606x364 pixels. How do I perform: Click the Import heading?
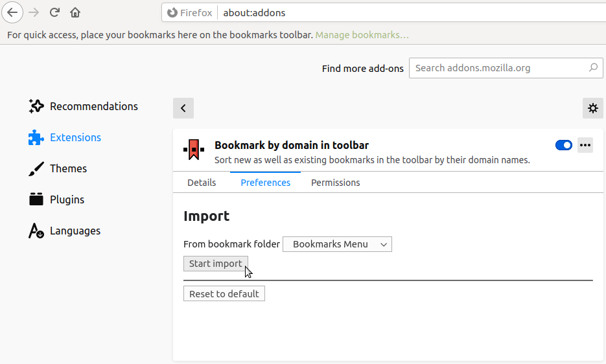coord(206,216)
